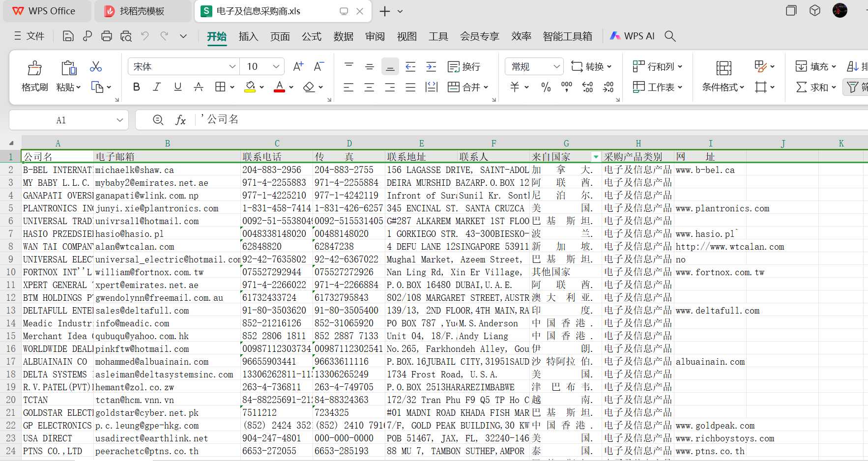Switch to the 插入 ribbon tab
The width and height of the screenshot is (868, 461).
tap(248, 36)
